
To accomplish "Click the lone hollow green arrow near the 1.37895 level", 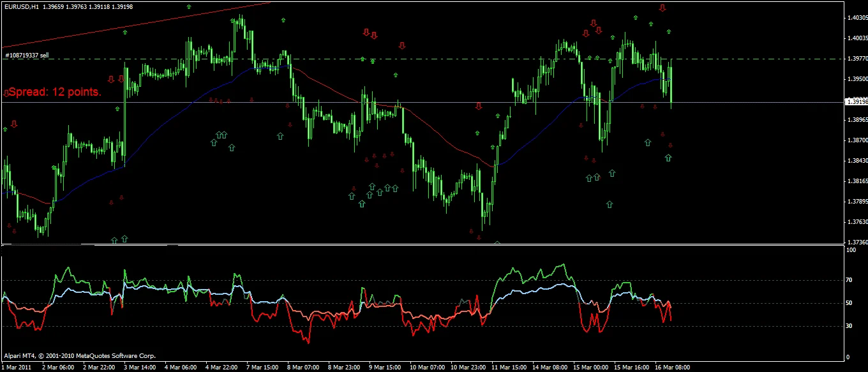I will click(x=610, y=205).
